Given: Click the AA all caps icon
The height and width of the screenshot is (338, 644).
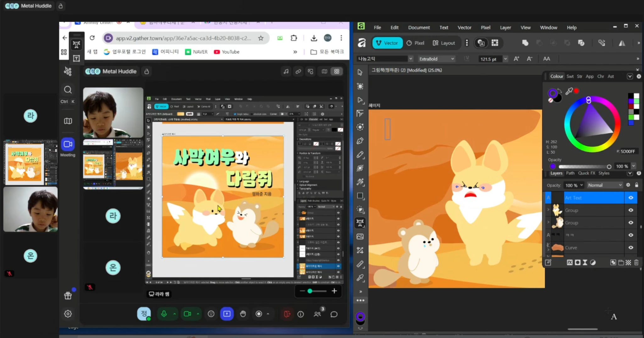Looking at the screenshot, I should tap(547, 59).
